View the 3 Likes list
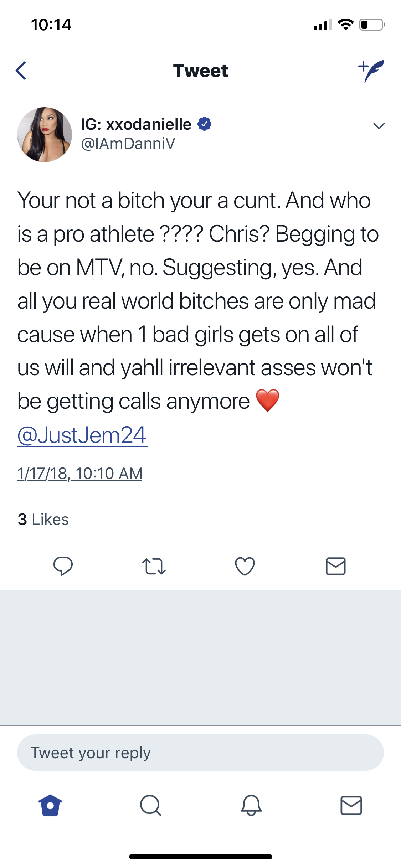Viewport: 401px width, 868px height. 43,519
